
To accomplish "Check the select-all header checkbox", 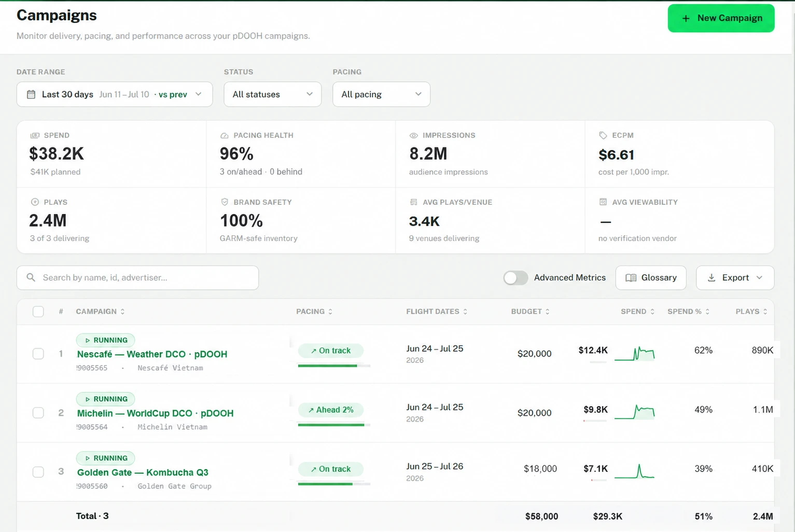I will click(38, 312).
